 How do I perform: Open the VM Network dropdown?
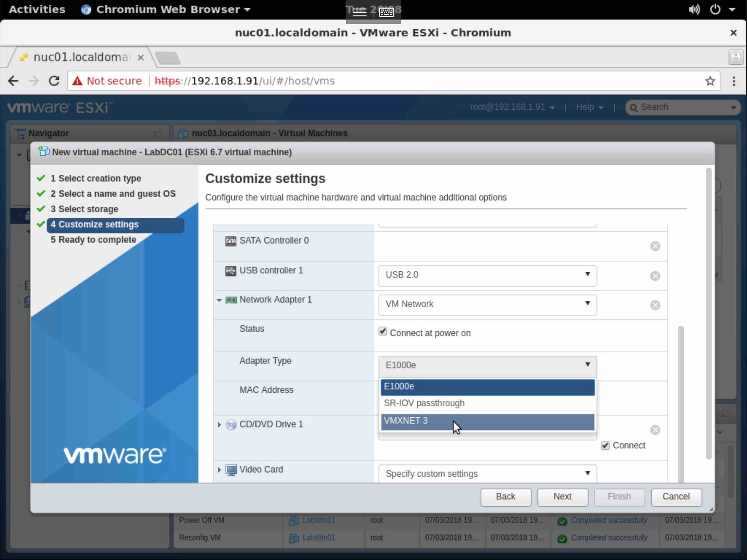487,305
